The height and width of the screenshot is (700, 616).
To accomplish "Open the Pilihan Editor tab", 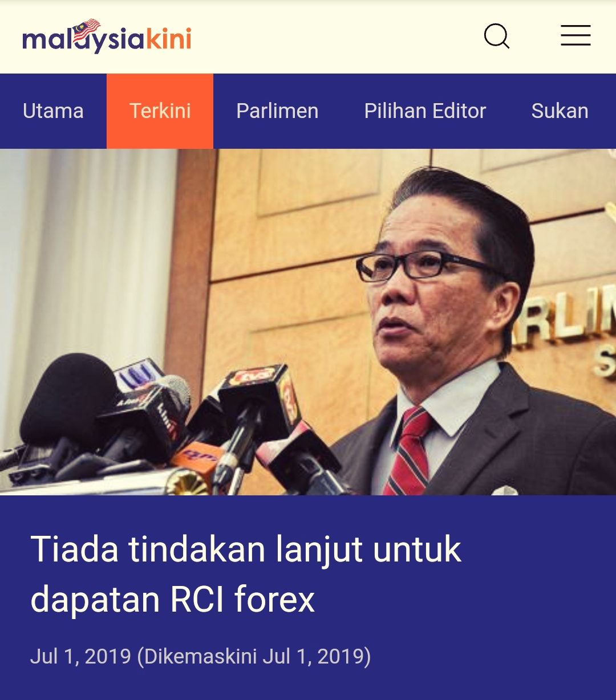I will click(425, 111).
